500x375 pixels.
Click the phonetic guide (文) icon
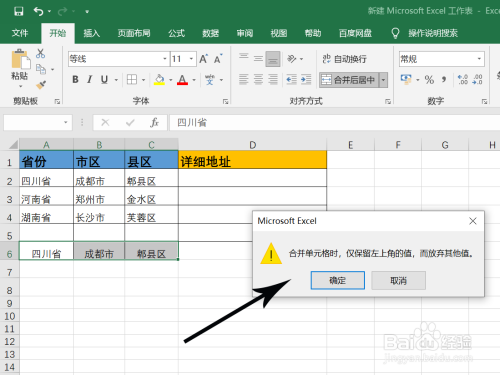pyautogui.click(x=210, y=80)
